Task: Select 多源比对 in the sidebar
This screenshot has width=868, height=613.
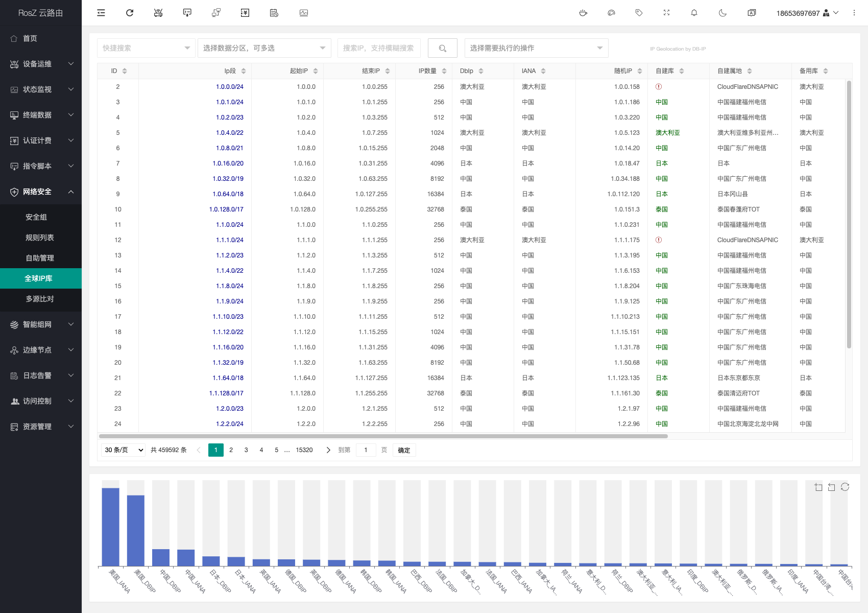Action: pyautogui.click(x=40, y=299)
